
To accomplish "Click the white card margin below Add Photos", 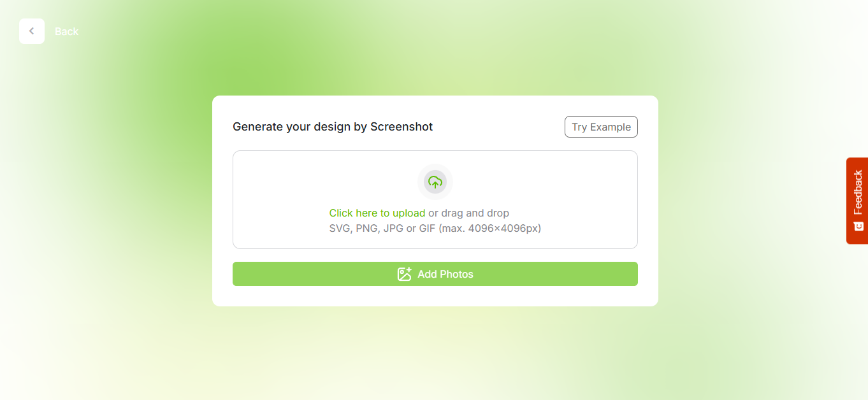I will point(435,296).
